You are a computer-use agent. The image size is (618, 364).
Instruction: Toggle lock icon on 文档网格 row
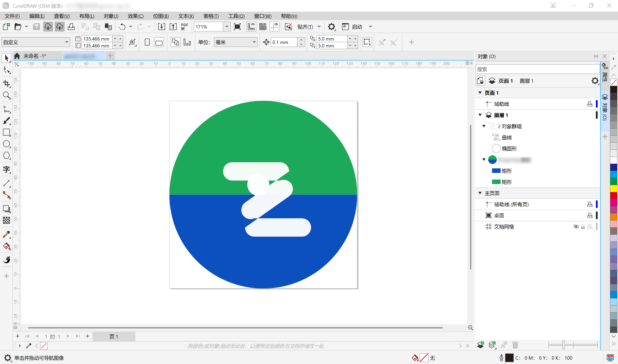583,227
